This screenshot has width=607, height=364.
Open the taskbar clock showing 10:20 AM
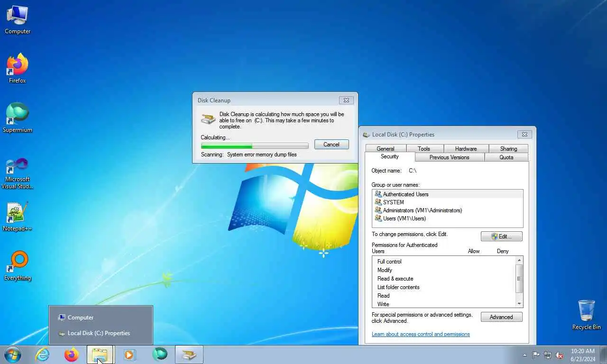[583, 355]
